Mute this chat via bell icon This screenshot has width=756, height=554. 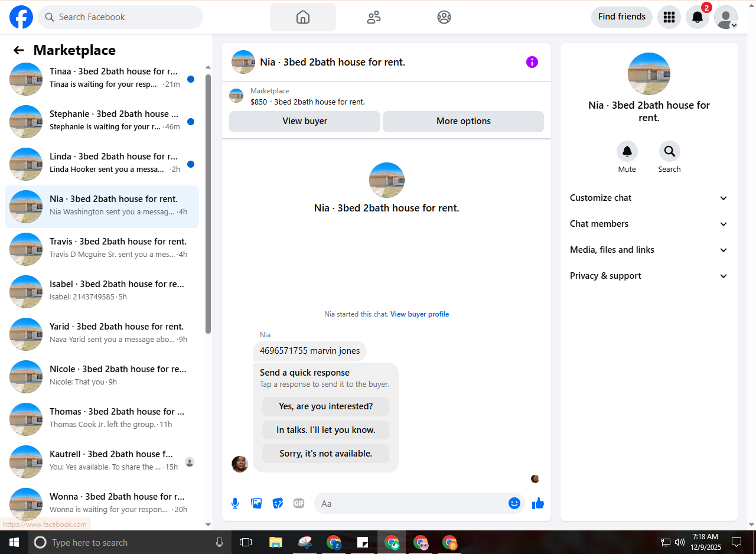[x=627, y=151]
